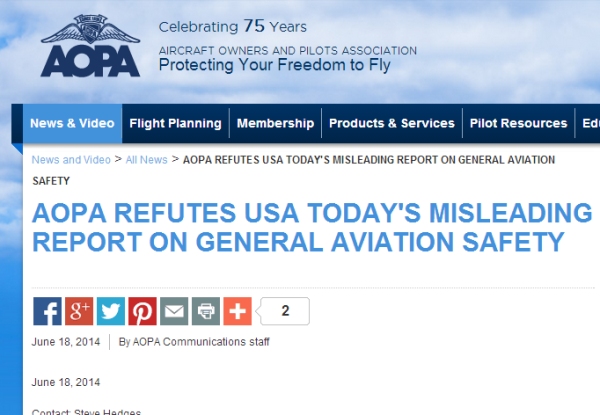The image size is (600, 415).
Task: Go to Products & Services
Action: pos(391,124)
